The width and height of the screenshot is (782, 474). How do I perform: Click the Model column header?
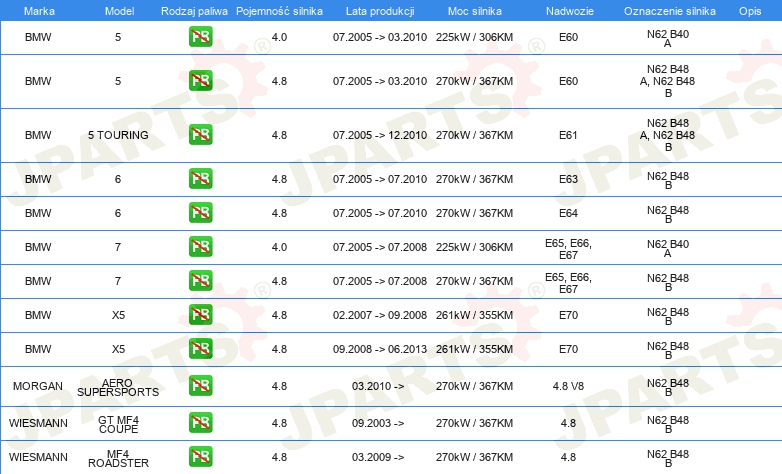point(119,11)
